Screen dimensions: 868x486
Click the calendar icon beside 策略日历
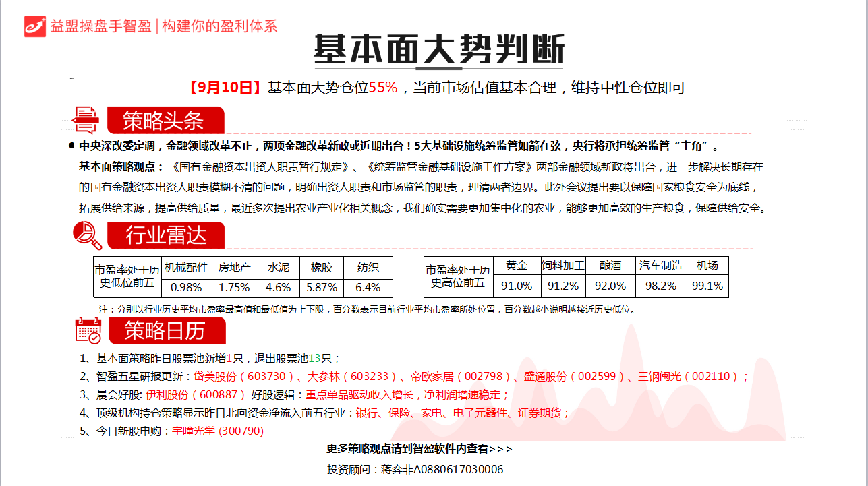coord(88,330)
